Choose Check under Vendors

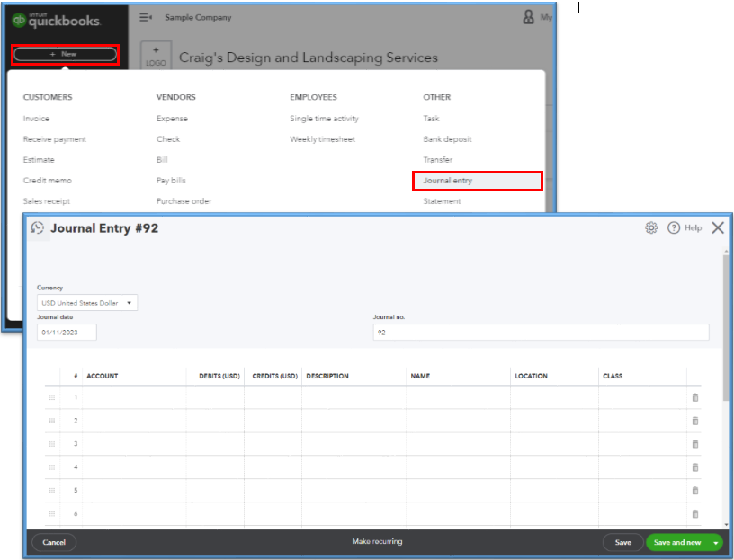pyautogui.click(x=168, y=139)
